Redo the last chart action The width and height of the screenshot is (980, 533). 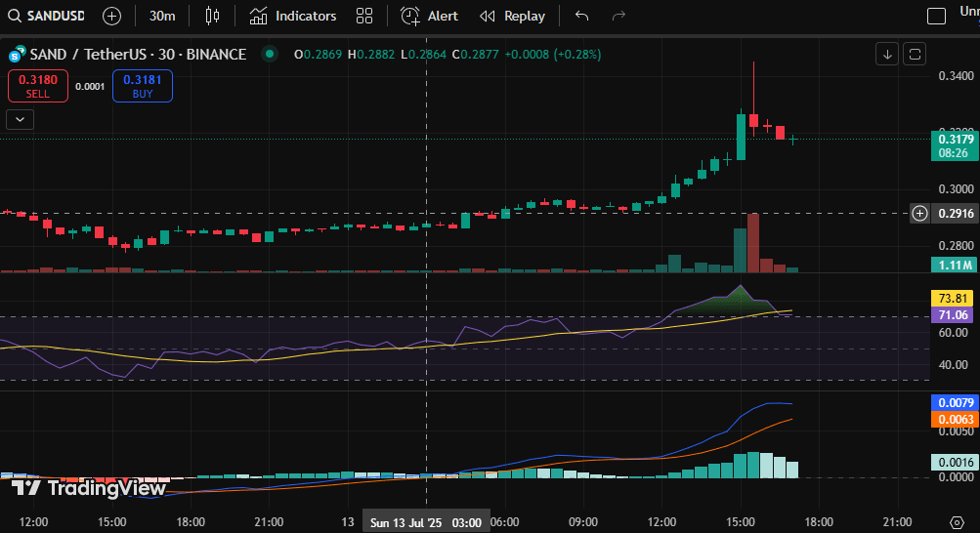point(618,17)
